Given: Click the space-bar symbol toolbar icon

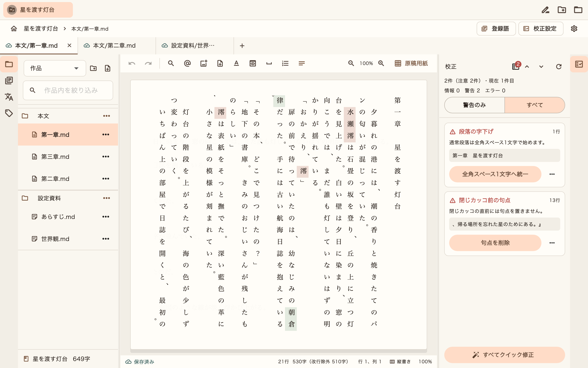Looking at the screenshot, I should point(269,64).
